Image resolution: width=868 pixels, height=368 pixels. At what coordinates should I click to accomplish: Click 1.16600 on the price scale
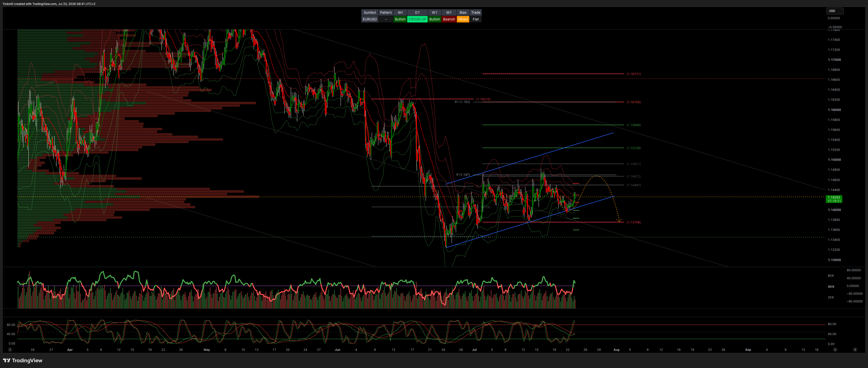pos(834,80)
